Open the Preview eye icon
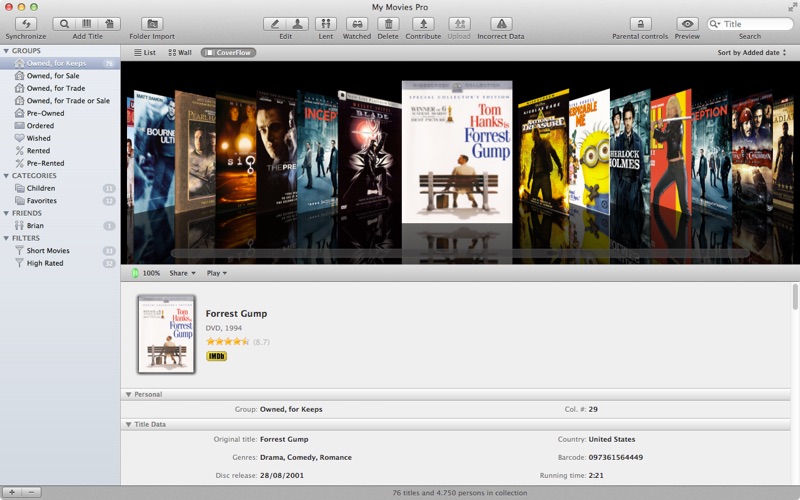 (687, 23)
